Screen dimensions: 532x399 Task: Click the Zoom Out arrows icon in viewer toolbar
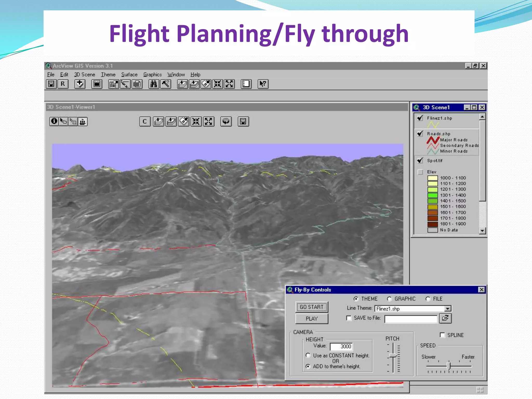(x=209, y=121)
